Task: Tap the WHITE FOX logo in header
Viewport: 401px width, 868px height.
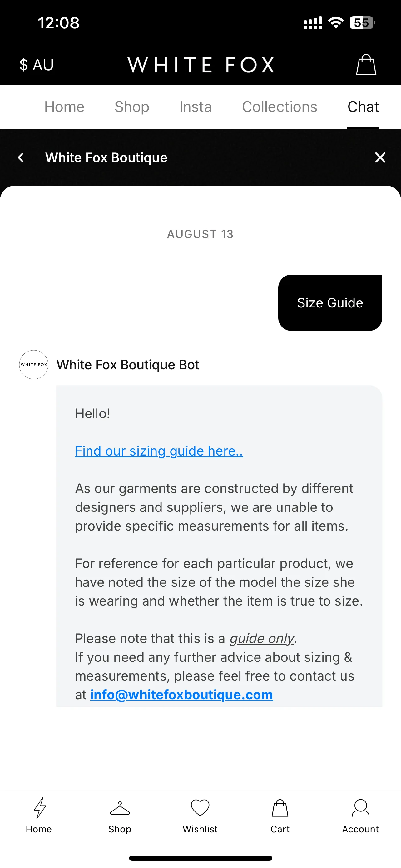Action: coord(201,65)
